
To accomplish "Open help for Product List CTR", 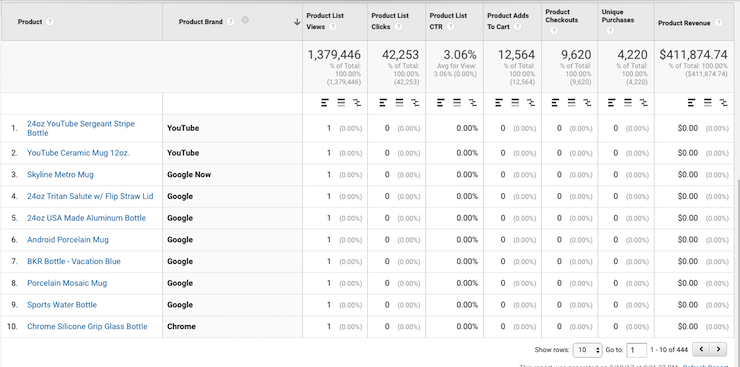I will coord(450,27).
